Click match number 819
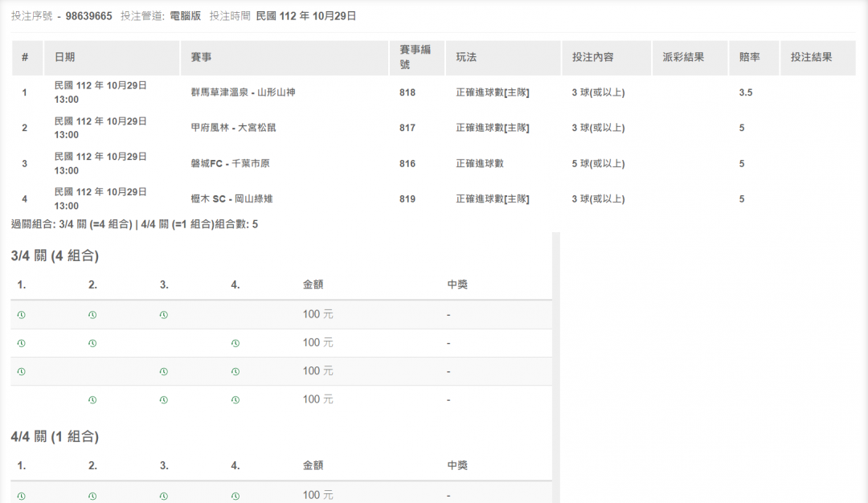 [x=407, y=199]
